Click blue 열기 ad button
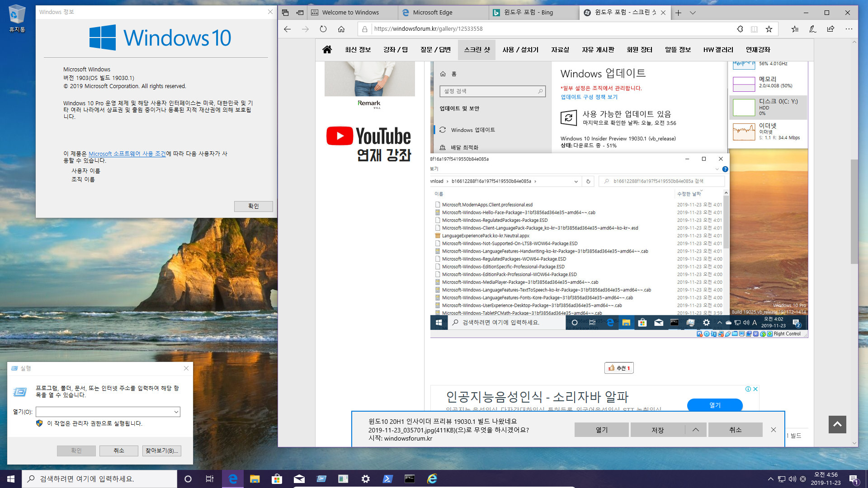 [x=715, y=405]
